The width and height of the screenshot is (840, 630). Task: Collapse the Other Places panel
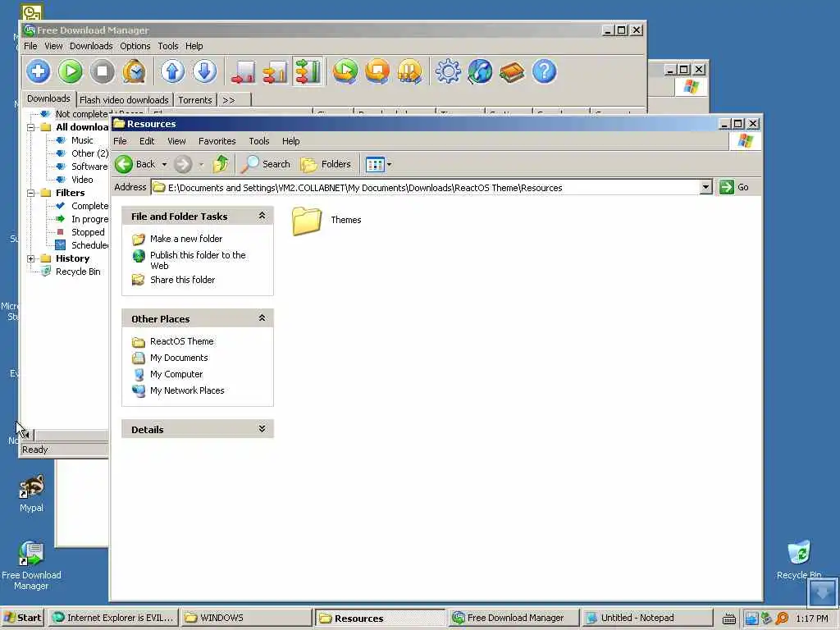[x=262, y=317]
